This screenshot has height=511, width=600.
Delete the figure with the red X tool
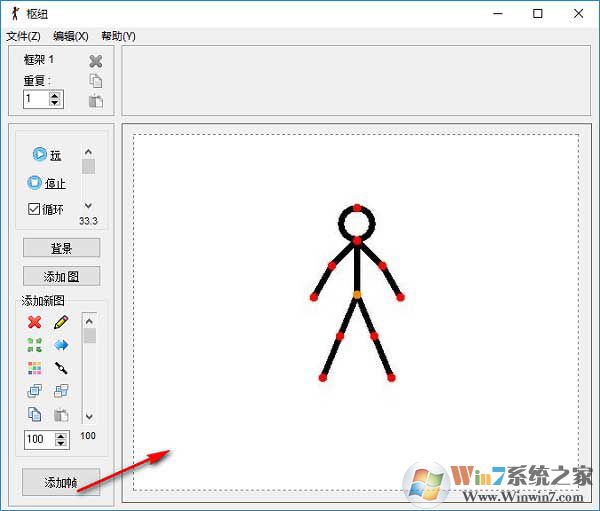[x=34, y=322]
